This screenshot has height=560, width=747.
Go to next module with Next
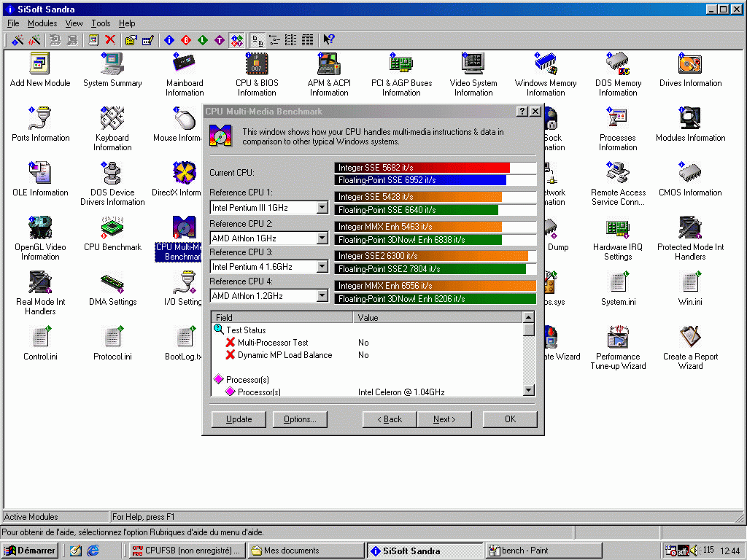click(x=444, y=419)
